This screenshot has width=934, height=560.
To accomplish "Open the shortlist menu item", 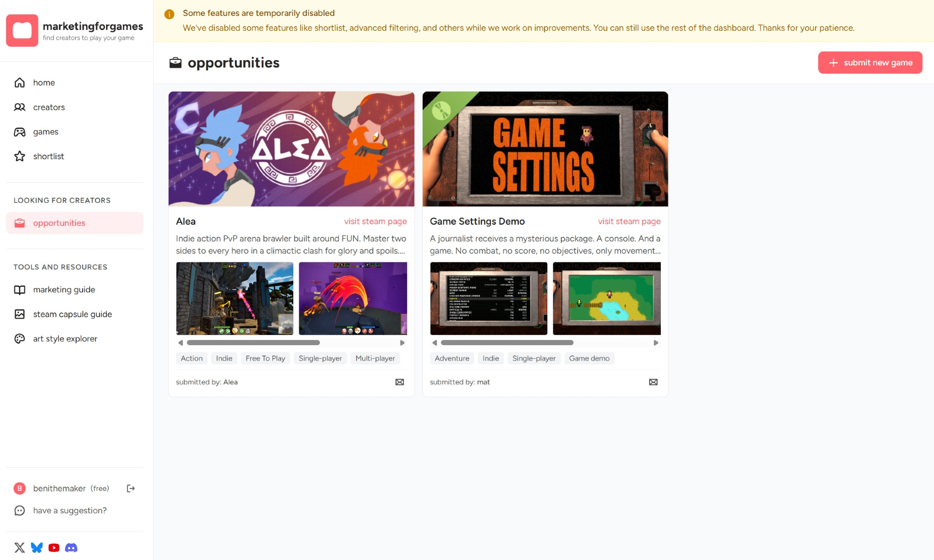I will point(48,156).
